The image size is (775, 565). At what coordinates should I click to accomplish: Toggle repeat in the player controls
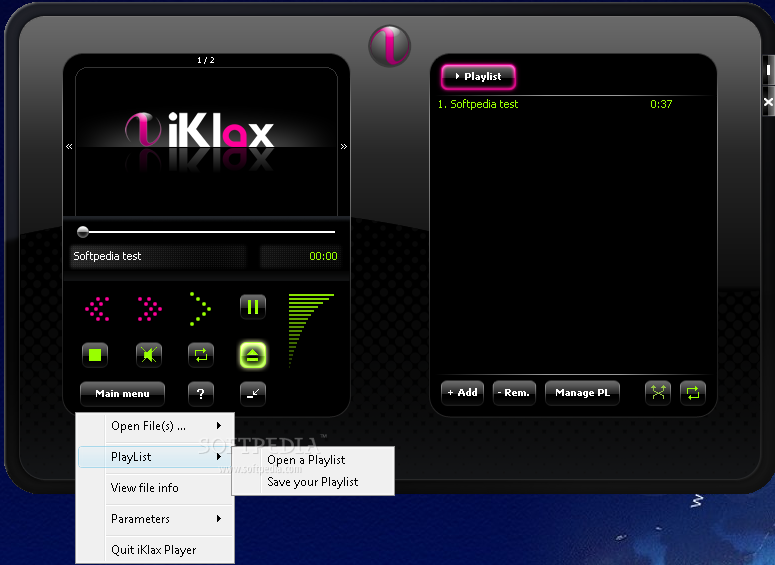pos(201,355)
